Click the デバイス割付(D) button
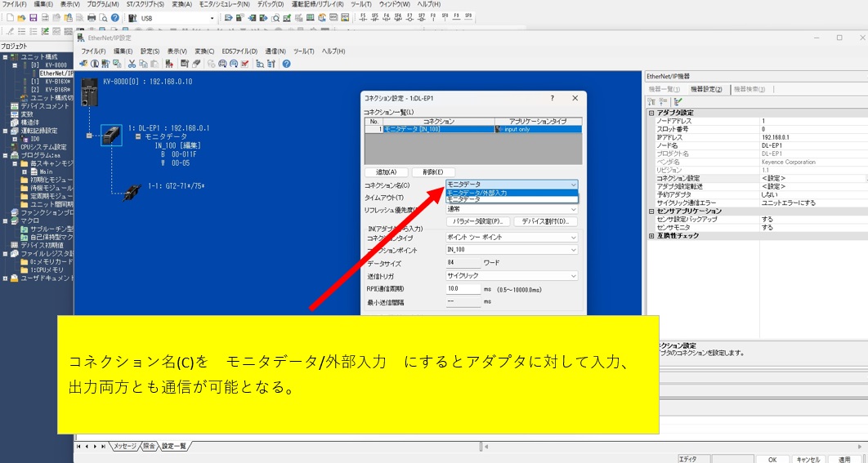 point(545,222)
